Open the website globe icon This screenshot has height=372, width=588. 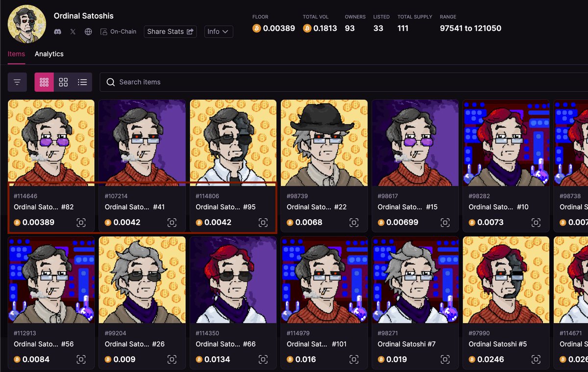(x=88, y=31)
